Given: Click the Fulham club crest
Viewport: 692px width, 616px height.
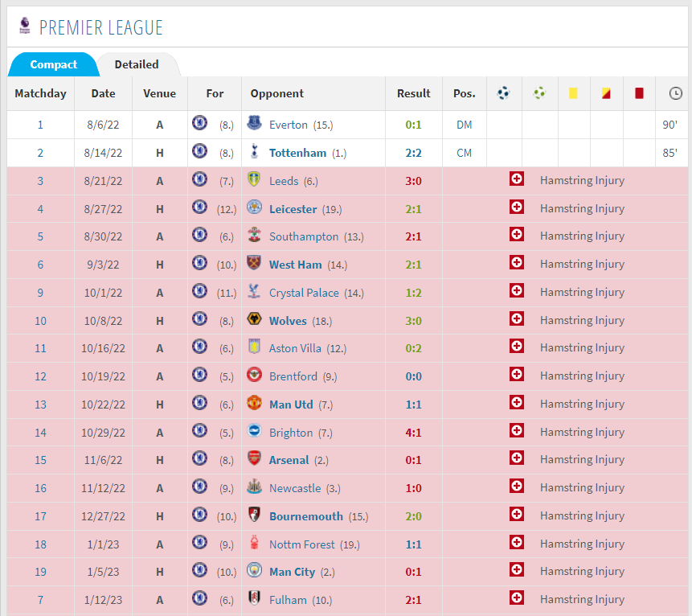Looking at the screenshot, I should point(254,598).
